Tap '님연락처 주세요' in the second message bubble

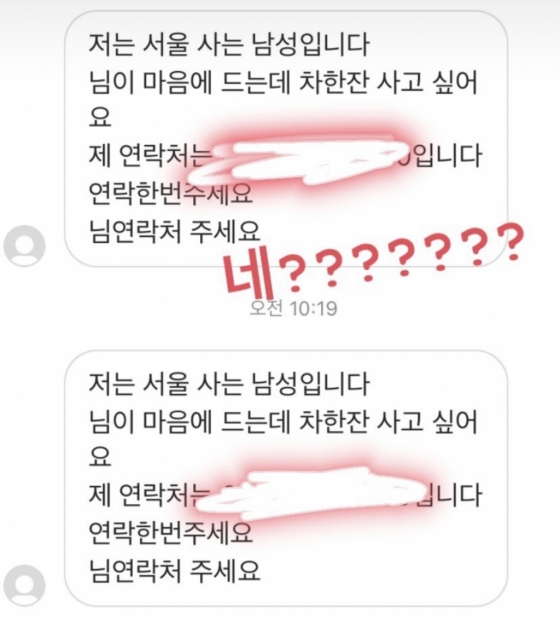coord(174,570)
